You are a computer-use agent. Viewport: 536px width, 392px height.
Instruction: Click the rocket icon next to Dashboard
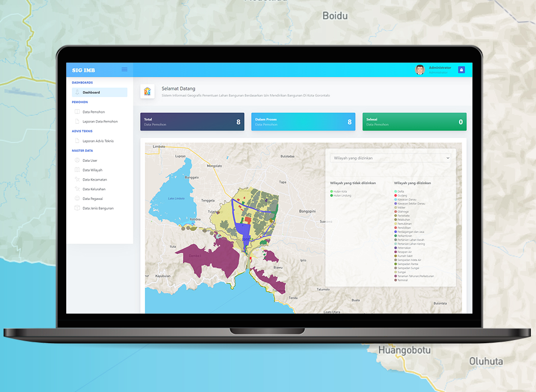[77, 93]
